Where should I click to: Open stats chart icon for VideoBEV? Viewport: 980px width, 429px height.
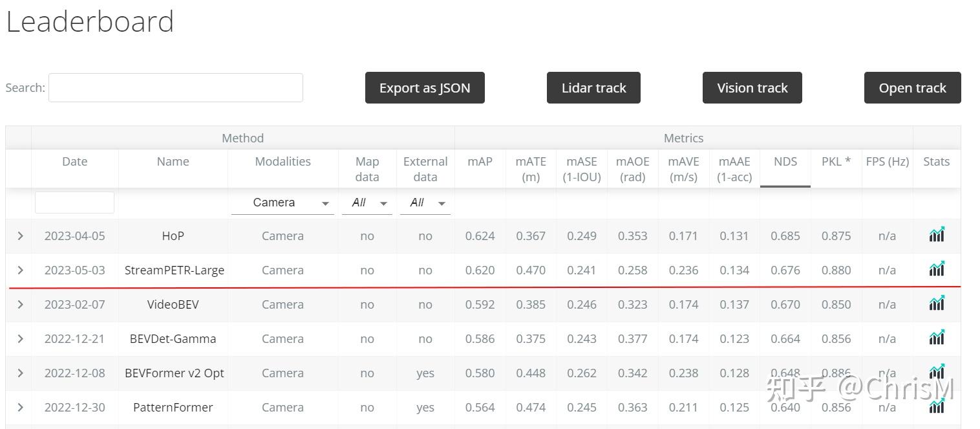pyautogui.click(x=936, y=303)
